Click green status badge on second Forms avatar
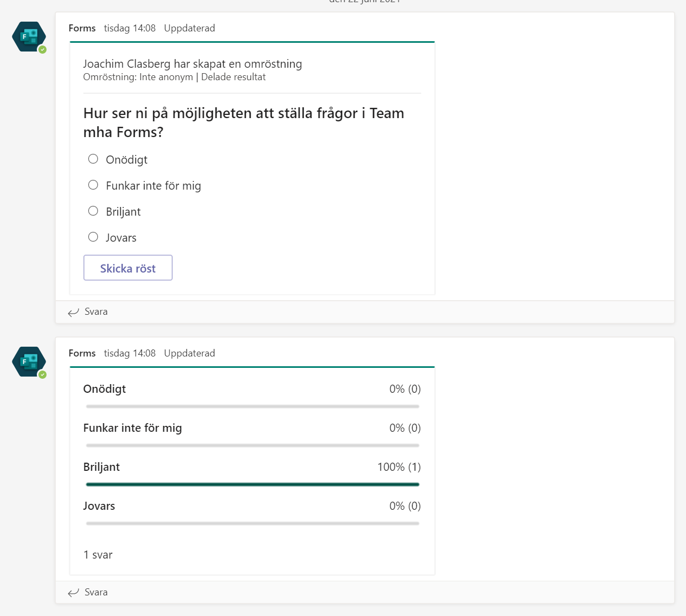This screenshot has height=616, width=686. pos(42,375)
